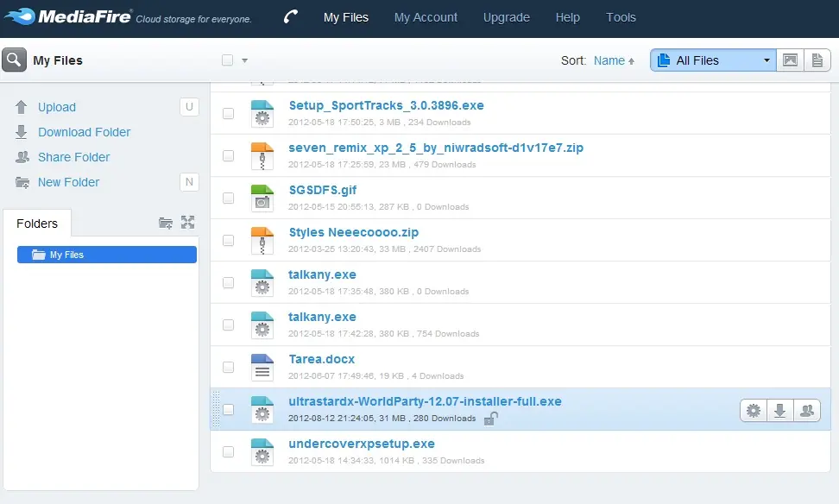The height and width of the screenshot is (504, 839).
Task: Open My Account menu
Action: tap(426, 17)
